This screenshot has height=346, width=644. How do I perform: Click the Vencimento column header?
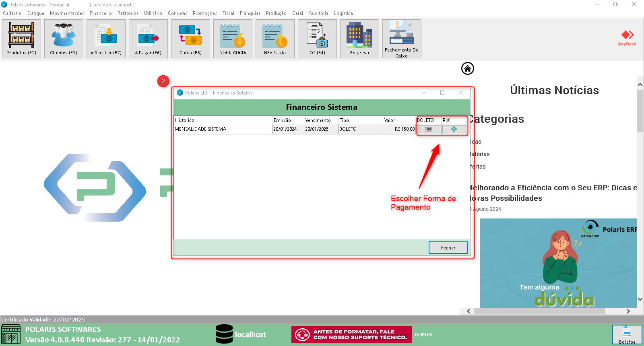(321, 120)
